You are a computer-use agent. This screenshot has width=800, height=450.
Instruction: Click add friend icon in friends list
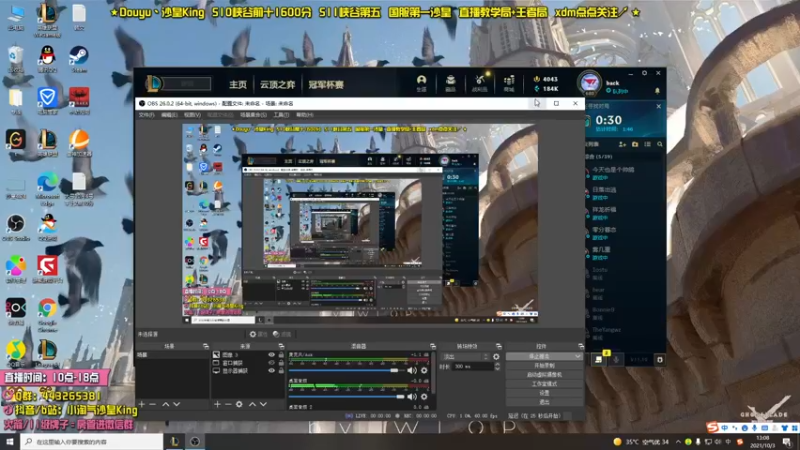[x=622, y=144]
